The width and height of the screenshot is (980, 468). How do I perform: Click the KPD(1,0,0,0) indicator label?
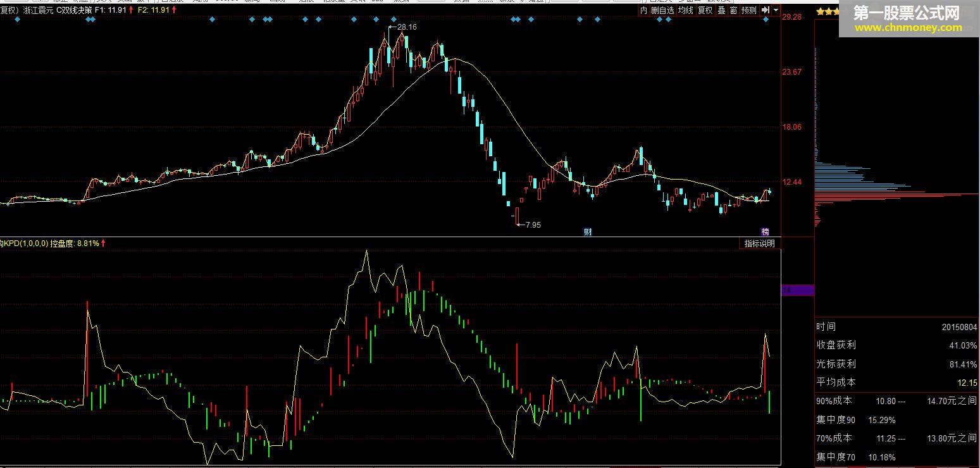pos(26,243)
